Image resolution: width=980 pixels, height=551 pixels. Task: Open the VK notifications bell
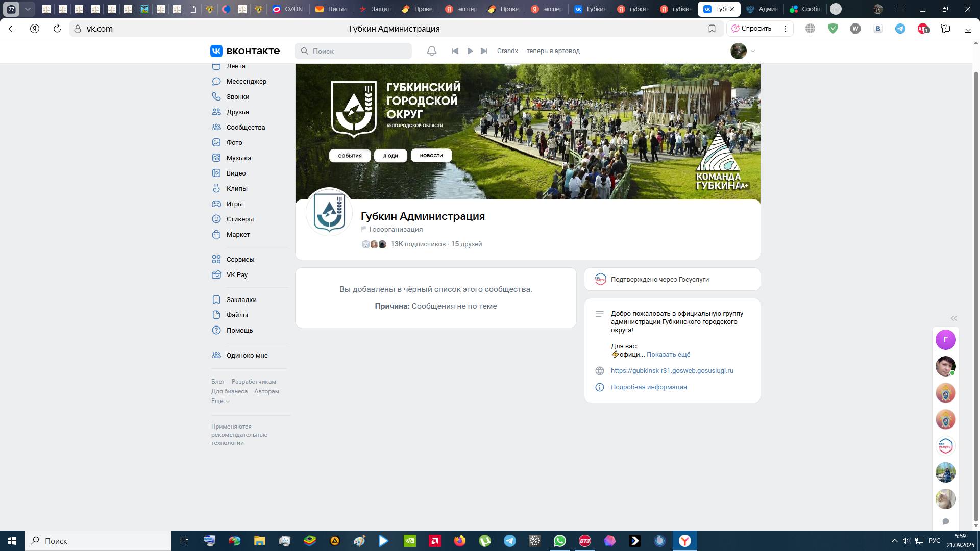click(432, 51)
